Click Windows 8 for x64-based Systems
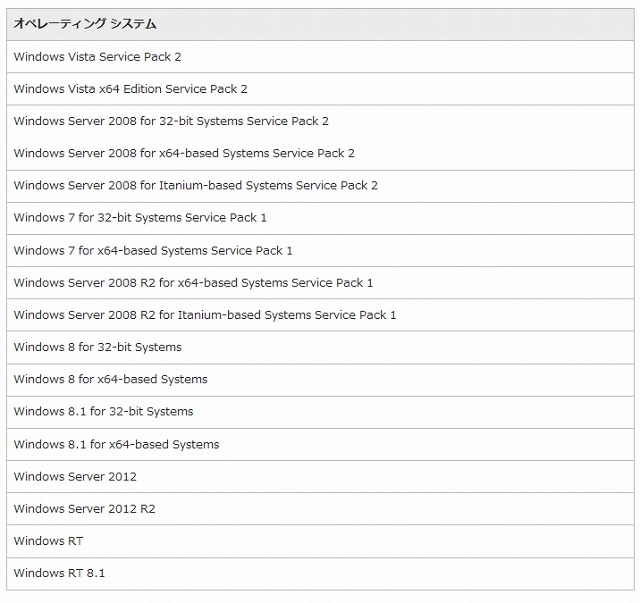This screenshot has height=603, width=640. [x=320, y=380]
